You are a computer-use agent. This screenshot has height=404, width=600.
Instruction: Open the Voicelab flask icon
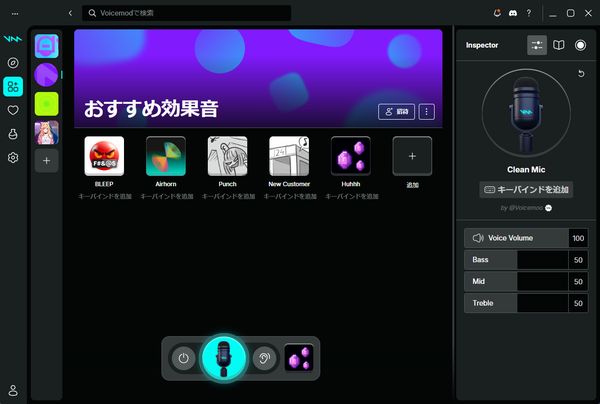tap(13, 134)
